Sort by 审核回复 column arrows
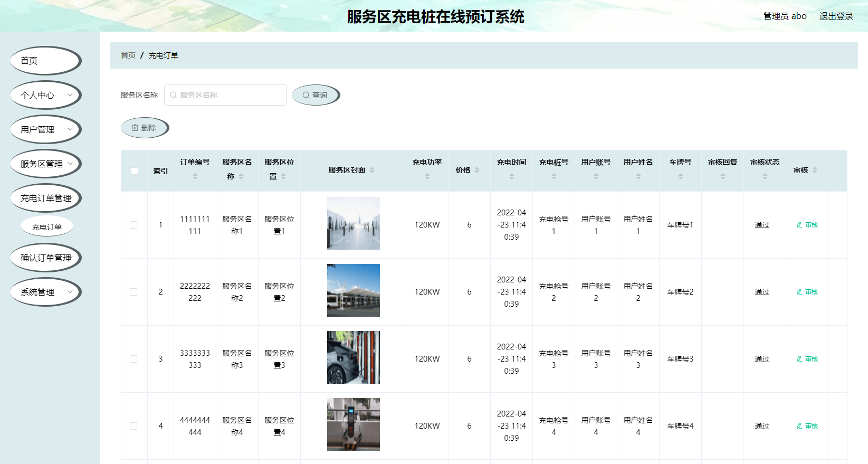 pos(723,177)
